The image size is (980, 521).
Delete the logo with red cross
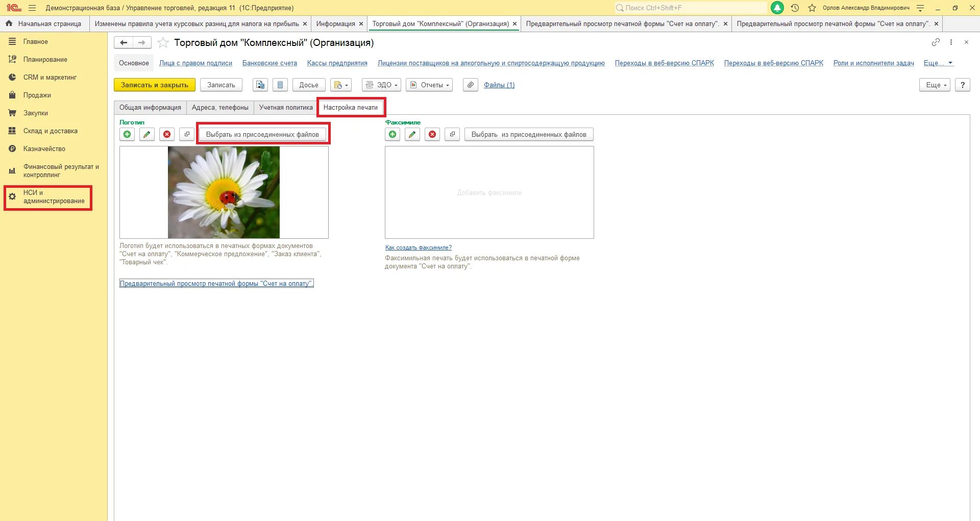coord(167,134)
